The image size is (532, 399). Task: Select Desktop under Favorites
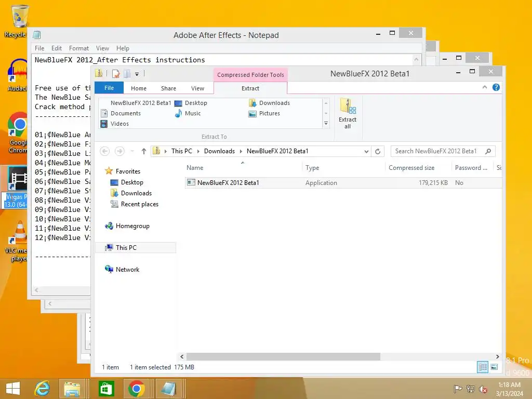(127, 182)
